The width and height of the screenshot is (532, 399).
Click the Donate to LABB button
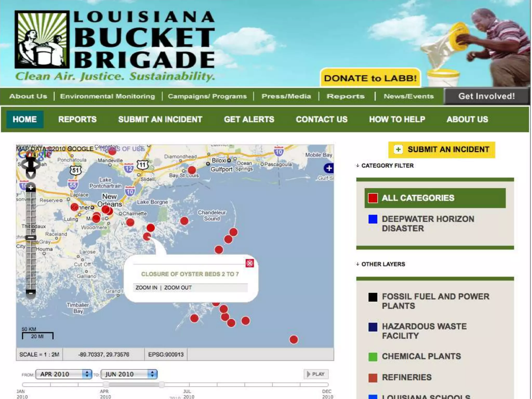[370, 78]
